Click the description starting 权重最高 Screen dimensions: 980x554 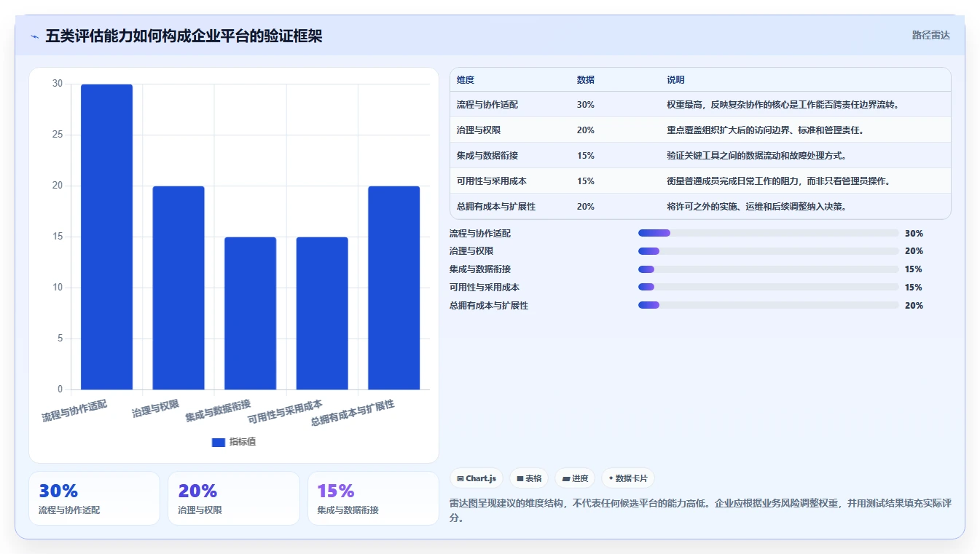pyautogui.click(x=783, y=105)
